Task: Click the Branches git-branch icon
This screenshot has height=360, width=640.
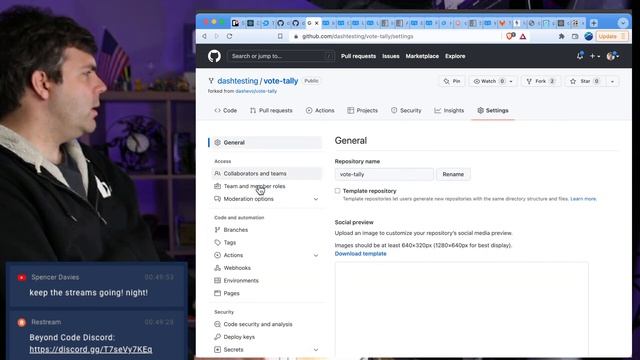Action: [217, 230]
